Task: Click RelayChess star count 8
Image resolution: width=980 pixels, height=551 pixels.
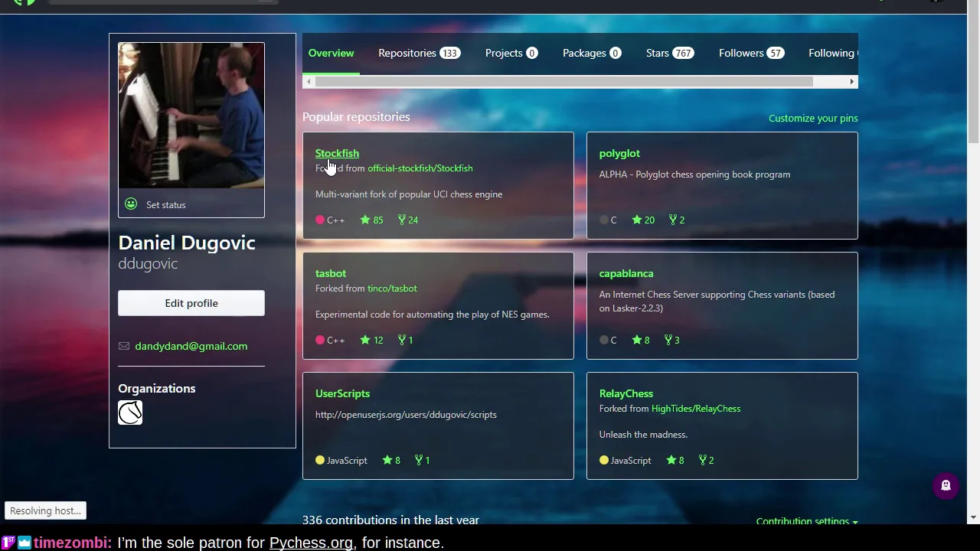Action: pos(675,460)
